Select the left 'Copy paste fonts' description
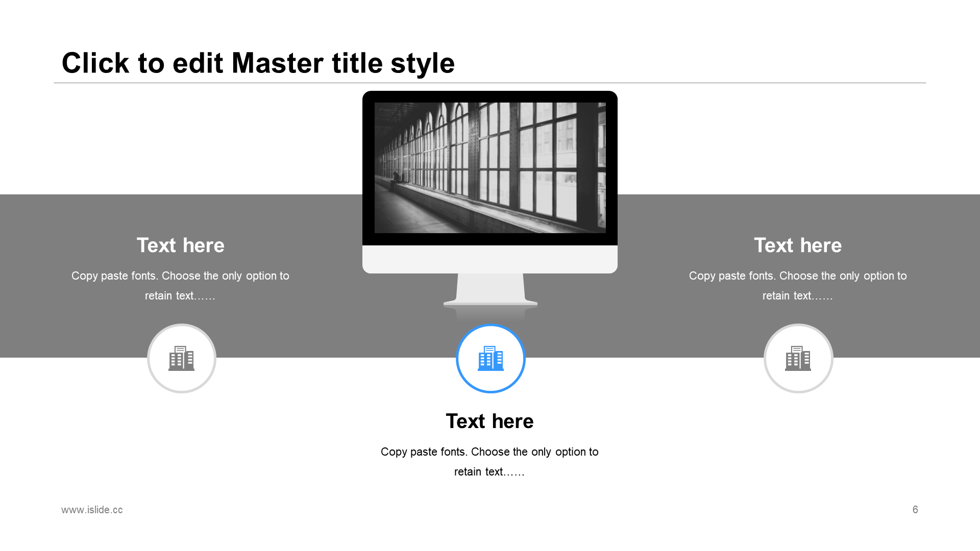980x551 pixels. point(180,285)
